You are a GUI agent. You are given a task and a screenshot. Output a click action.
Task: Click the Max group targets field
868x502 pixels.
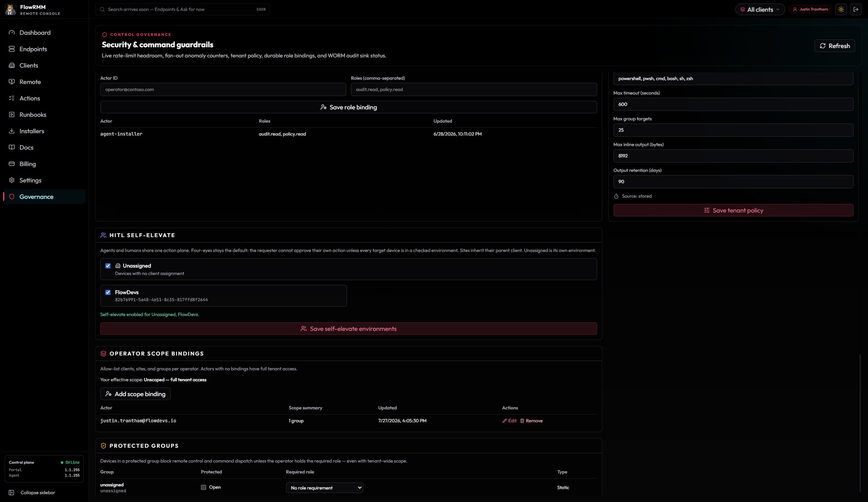click(733, 130)
